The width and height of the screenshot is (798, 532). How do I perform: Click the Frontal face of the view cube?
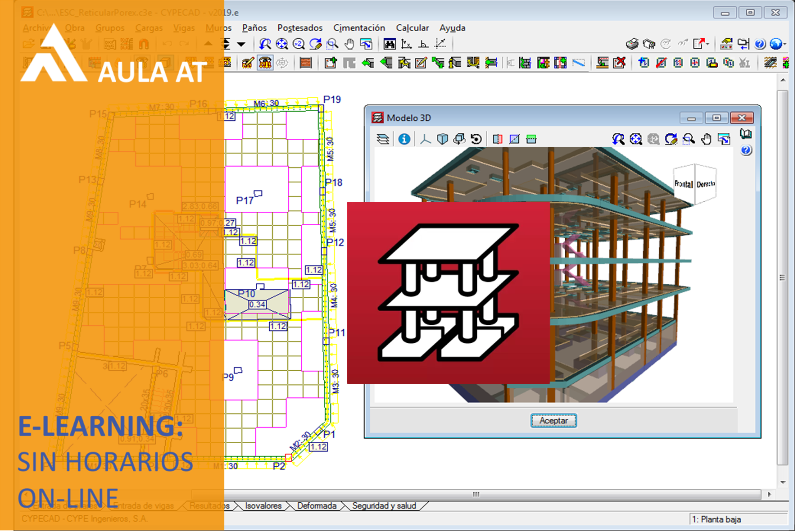(x=683, y=184)
